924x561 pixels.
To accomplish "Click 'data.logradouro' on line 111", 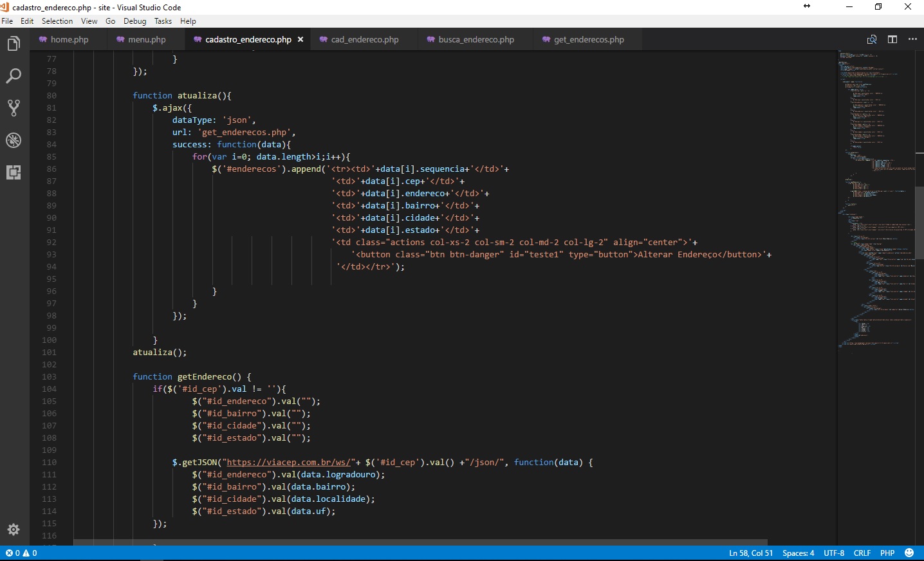I will 338,474.
